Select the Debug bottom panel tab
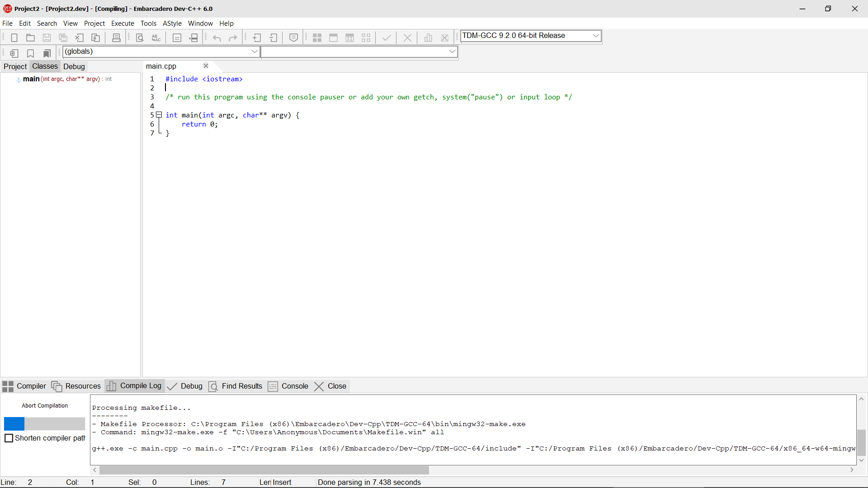868x488 pixels. (185, 386)
